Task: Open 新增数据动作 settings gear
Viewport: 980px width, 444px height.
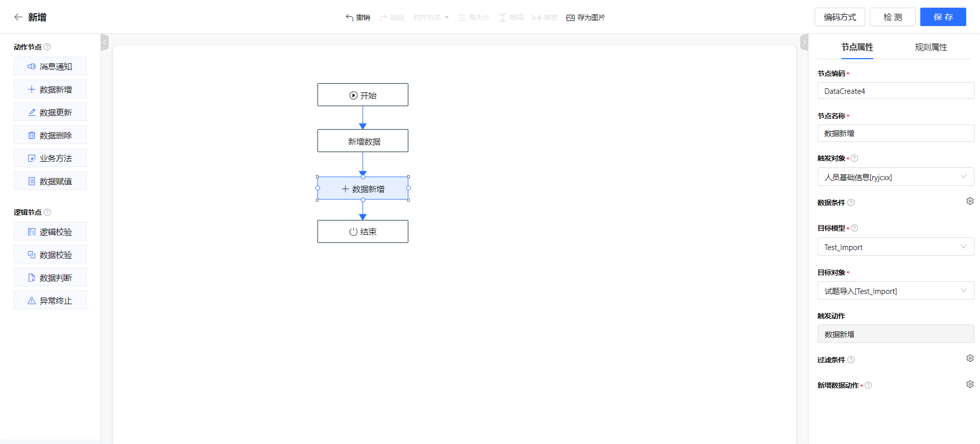Action: click(970, 384)
